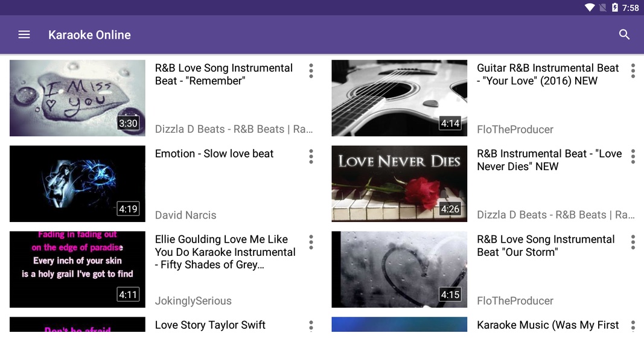Tap the 4:19 duration badge
Image resolution: width=644 pixels, height=362 pixels.
[128, 209]
